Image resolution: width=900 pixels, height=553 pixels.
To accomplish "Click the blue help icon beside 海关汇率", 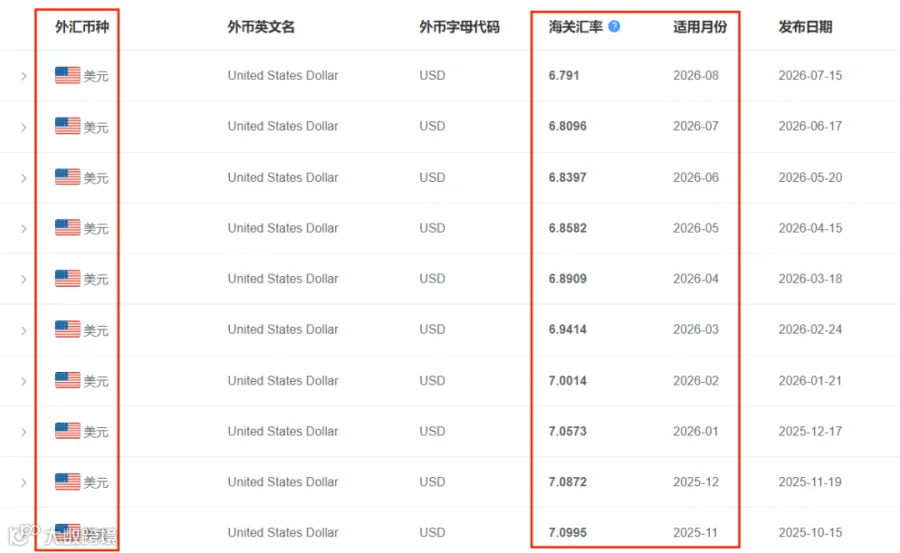I will (614, 26).
